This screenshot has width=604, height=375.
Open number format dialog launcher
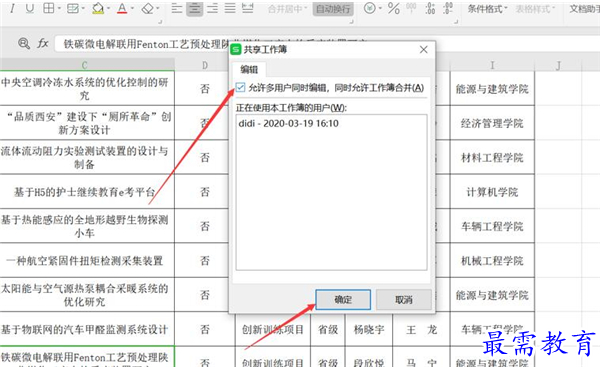click(456, 22)
